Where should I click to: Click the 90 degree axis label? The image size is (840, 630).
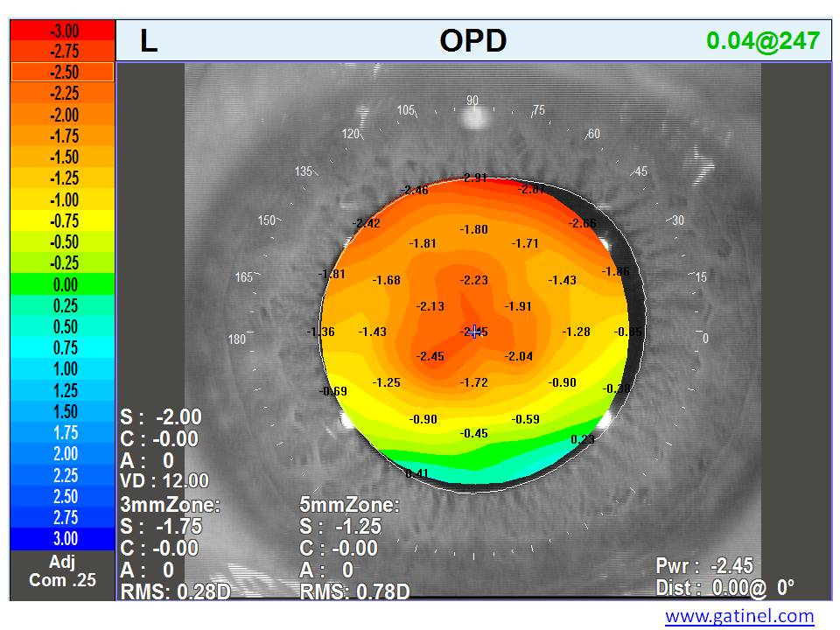[x=472, y=101]
